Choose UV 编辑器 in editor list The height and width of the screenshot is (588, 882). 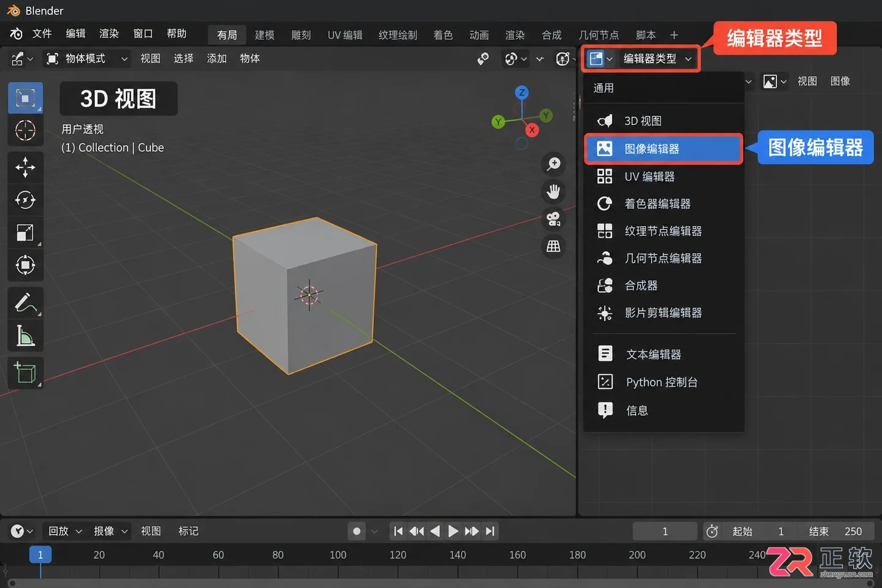tap(663, 176)
